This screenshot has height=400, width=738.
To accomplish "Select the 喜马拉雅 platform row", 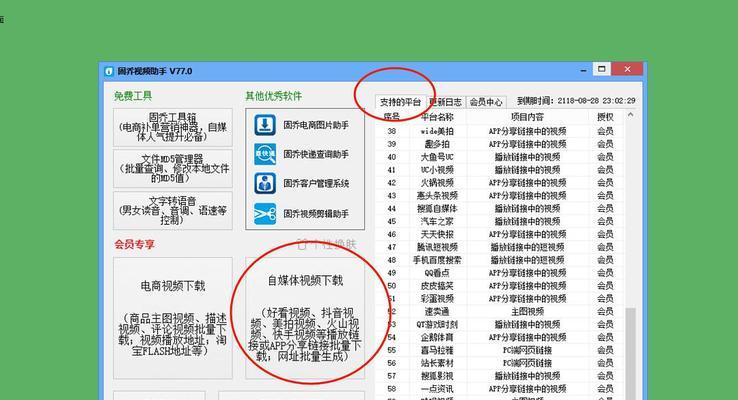I will click(x=500, y=350).
